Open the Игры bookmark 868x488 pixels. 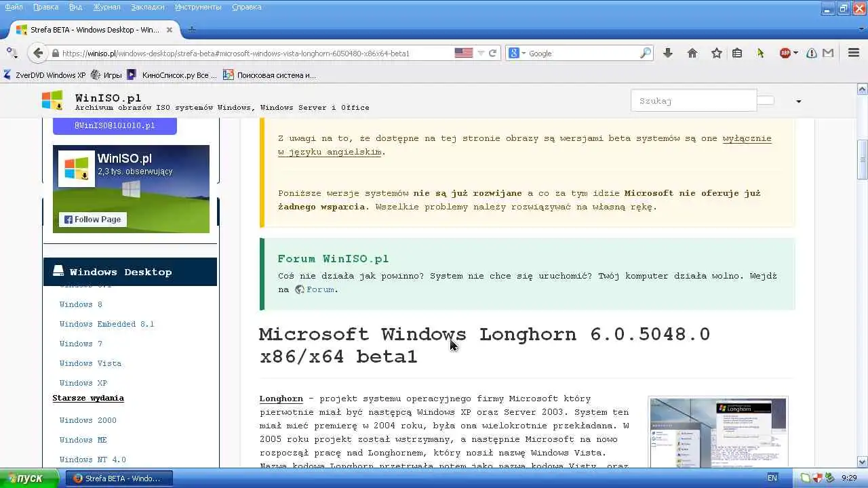[106, 75]
